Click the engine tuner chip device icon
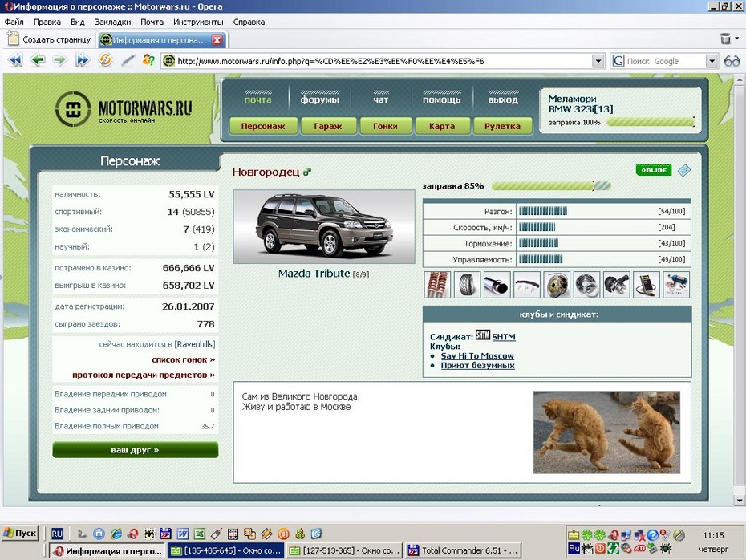 (x=647, y=285)
